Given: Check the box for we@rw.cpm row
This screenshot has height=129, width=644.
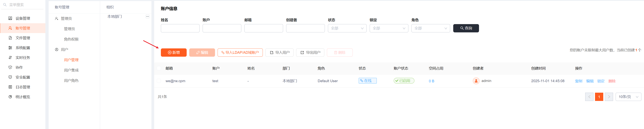Looking at the screenshot, I should (159, 81).
